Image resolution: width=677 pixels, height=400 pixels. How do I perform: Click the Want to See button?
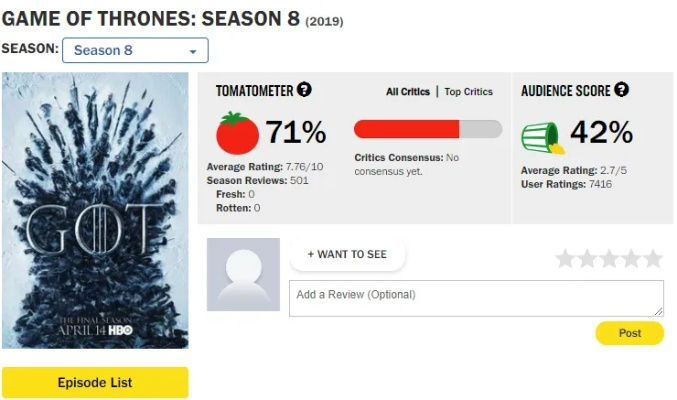pyautogui.click(x=347, y=255)
